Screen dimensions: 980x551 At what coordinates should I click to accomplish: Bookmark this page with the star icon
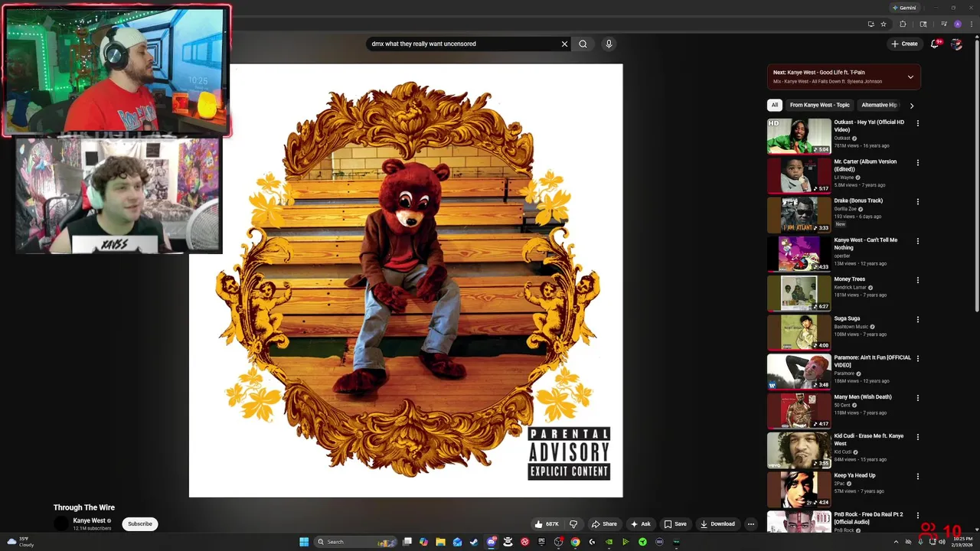point(884,24)
